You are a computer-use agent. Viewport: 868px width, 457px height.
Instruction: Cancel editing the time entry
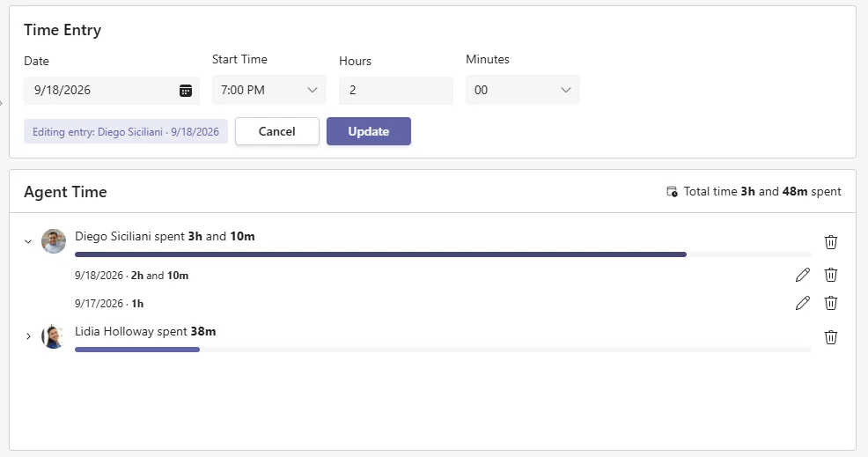click(276, 131)
